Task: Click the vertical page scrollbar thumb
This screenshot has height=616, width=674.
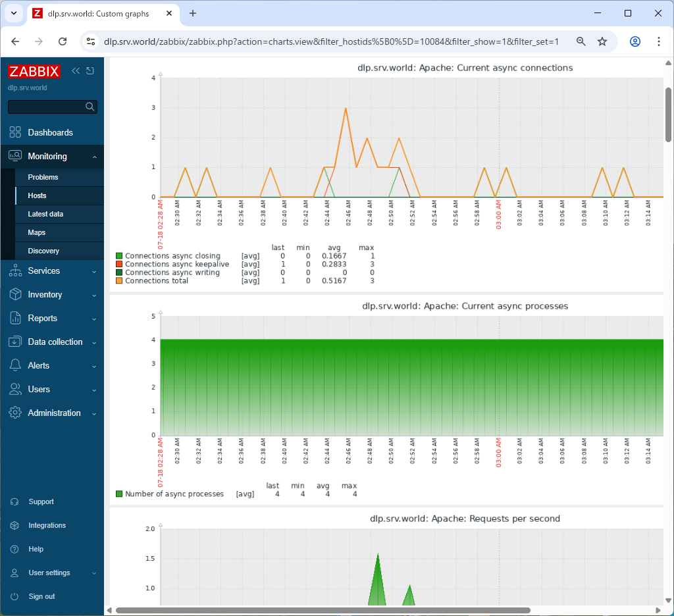Action: pyautogui.click(x=669, y=115)
